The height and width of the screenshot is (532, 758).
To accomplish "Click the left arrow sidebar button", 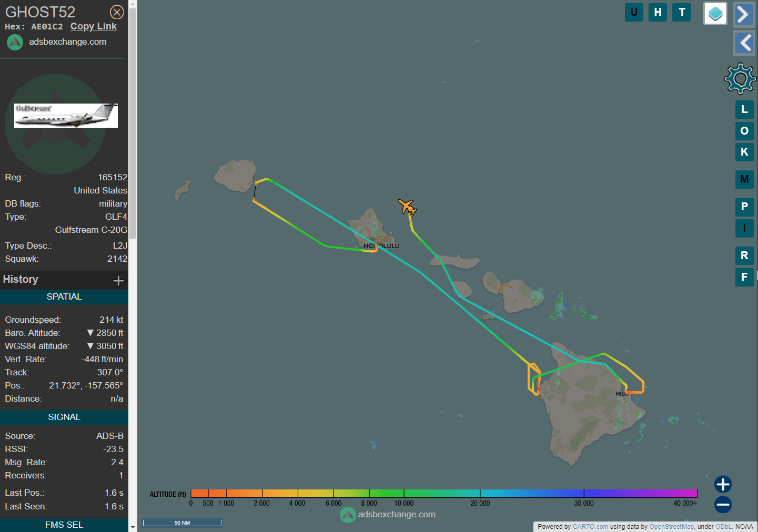I will pyautogui.click(x=744, y=43).
